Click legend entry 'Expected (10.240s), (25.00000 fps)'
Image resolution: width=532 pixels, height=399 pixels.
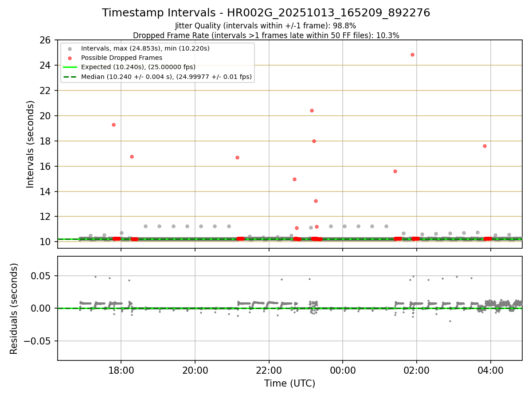[138, 67]
